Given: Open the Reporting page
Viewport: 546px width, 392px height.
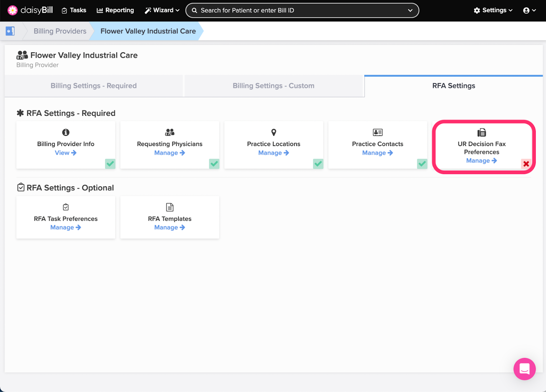Looking at the screenshot, I should point(115,10).
